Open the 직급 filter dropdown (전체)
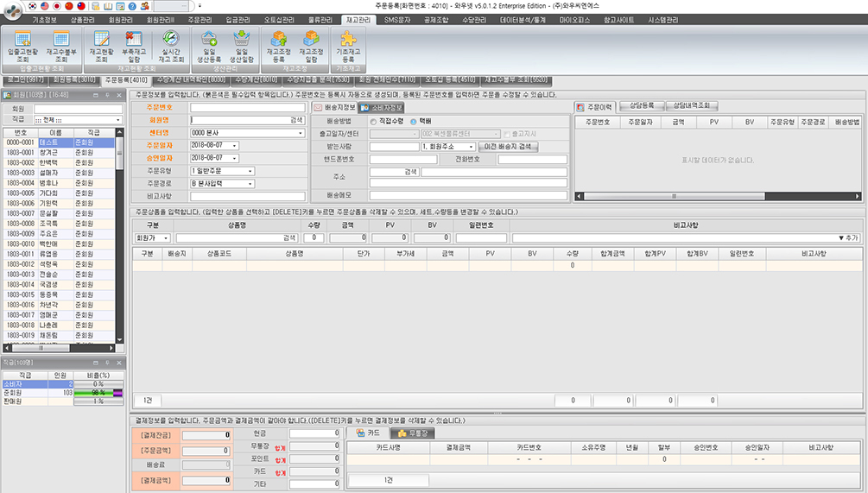The width and height of the screenshot is (868, 493). pyautogui.click(x=118, y=120)
